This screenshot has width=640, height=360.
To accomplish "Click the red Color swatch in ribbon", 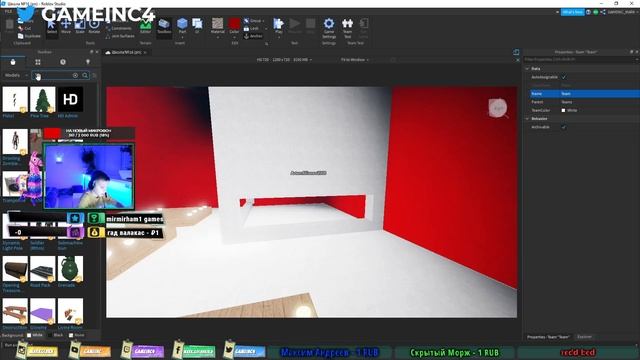I will pyautogui.click(x=234, y=23).
